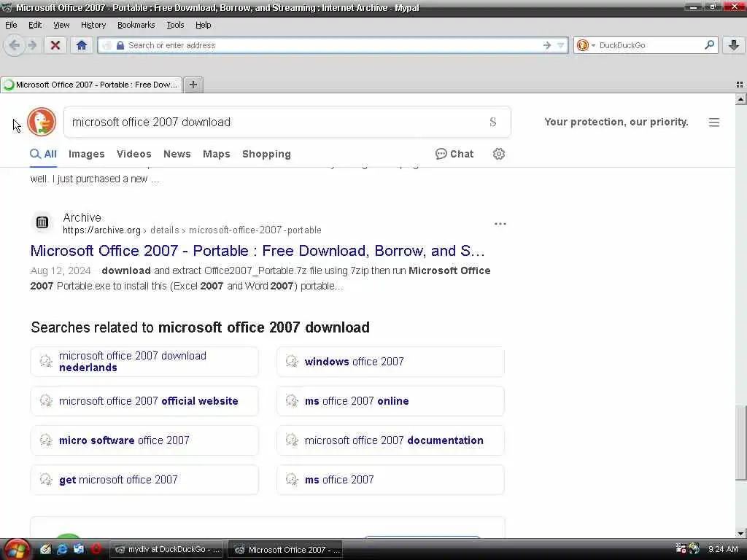747x560 pixels.
Task: Open the Bookmarks menu
Action: coord(136,25)
